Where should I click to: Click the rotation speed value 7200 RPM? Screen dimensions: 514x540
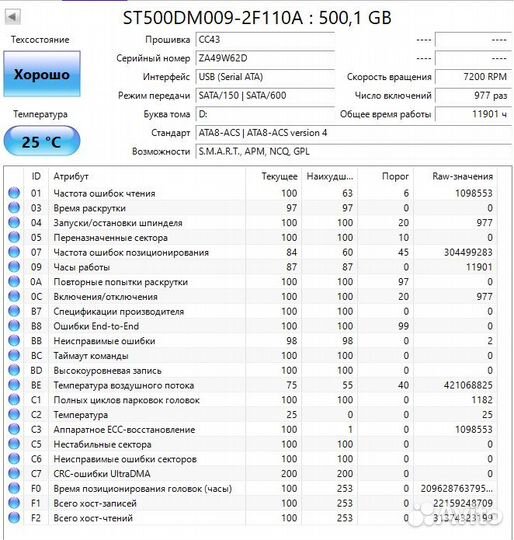pyautogui.click(x=474, y=77)
